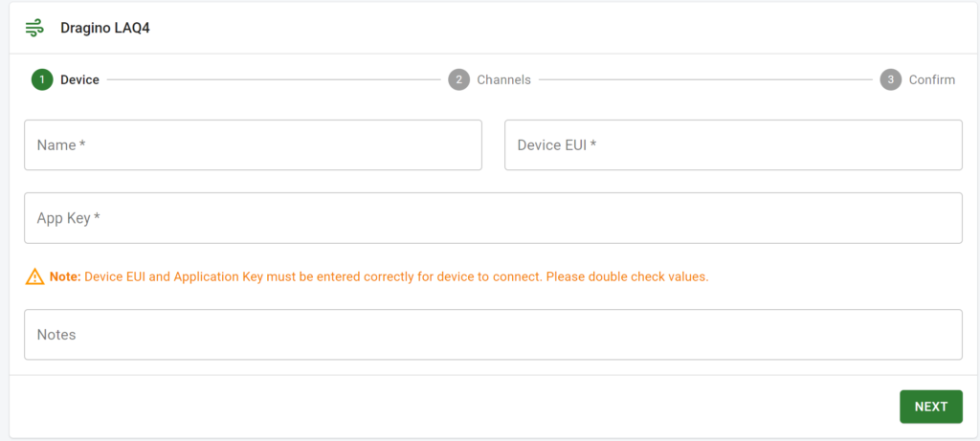Viewport: 980px width, 441px height.
Task: Click the line between Device and Channels
Action: (x=274, y=80)
